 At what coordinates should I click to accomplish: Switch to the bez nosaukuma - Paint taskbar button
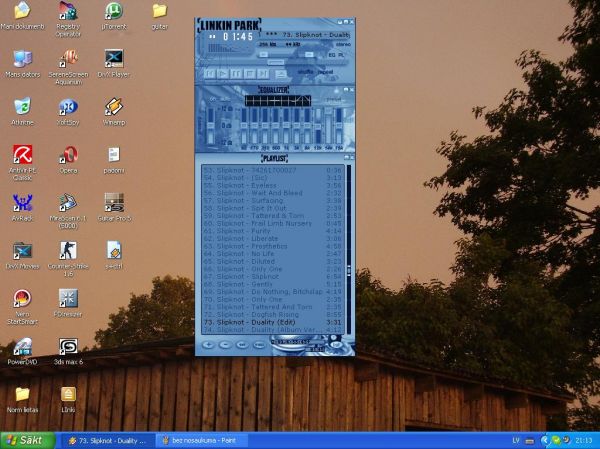pos(201,441)
